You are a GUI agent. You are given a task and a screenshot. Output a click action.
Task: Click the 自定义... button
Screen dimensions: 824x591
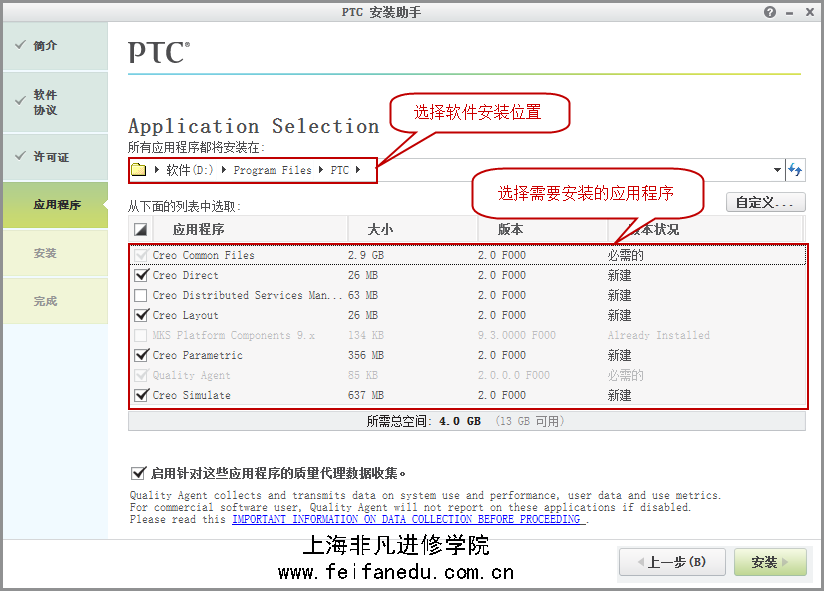[766, 202]
